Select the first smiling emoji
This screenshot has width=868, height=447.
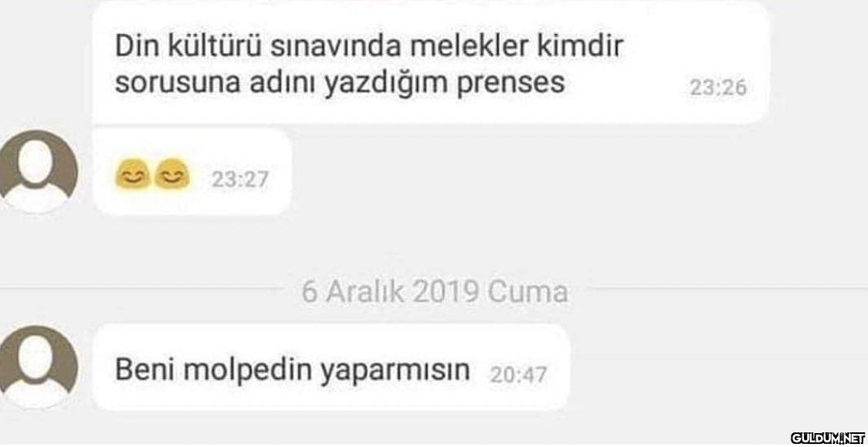[132, 174]
